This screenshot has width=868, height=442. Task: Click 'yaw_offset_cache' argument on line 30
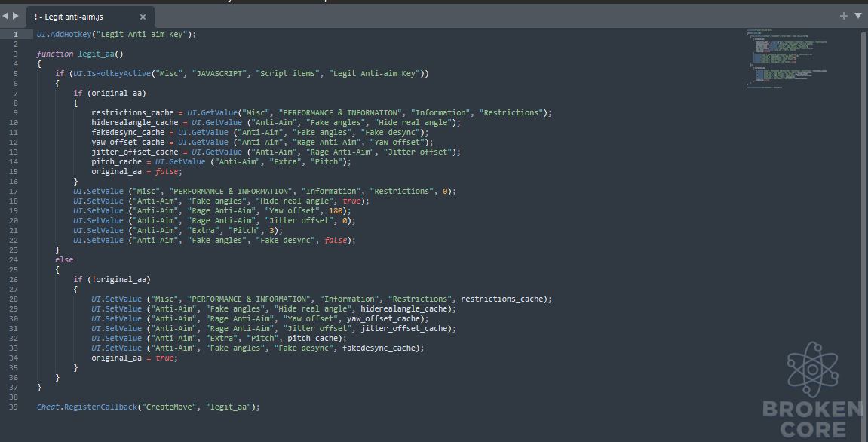pos(383,319)
